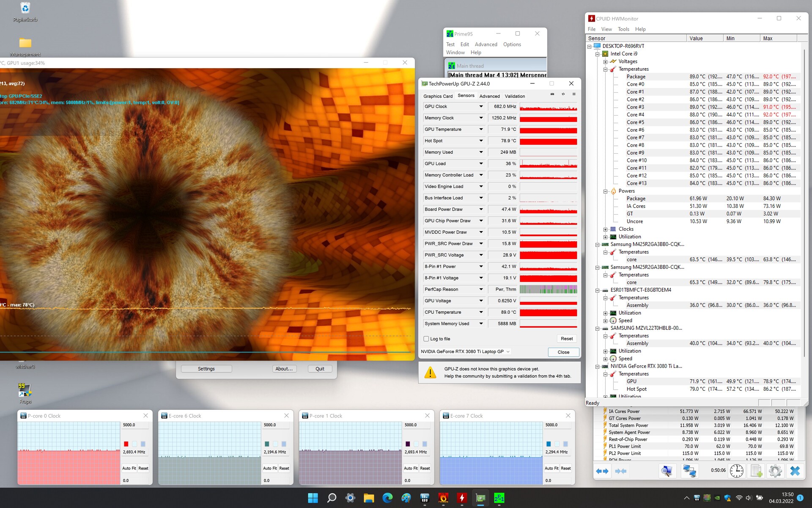Viewport: 812px width, 508px height.
Task: Expand Clocks node in HWMonitor tree
Action: (605, 229)
